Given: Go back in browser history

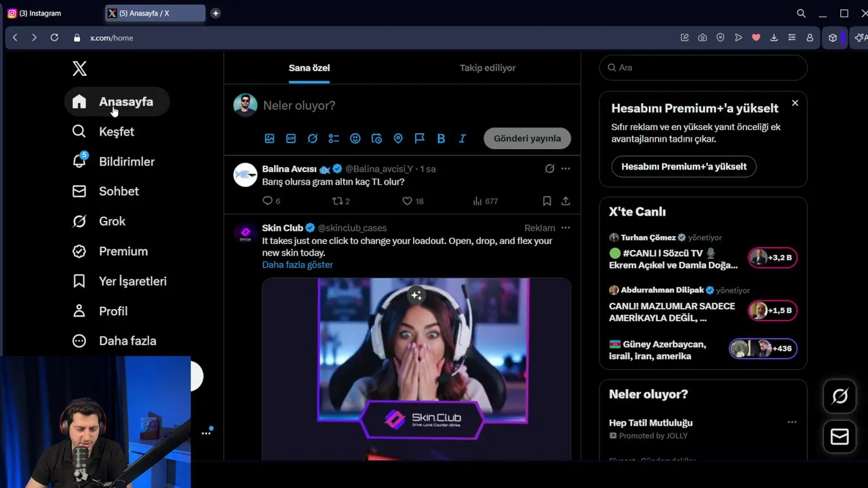Looking at the screenshot, I should [15, 38].
